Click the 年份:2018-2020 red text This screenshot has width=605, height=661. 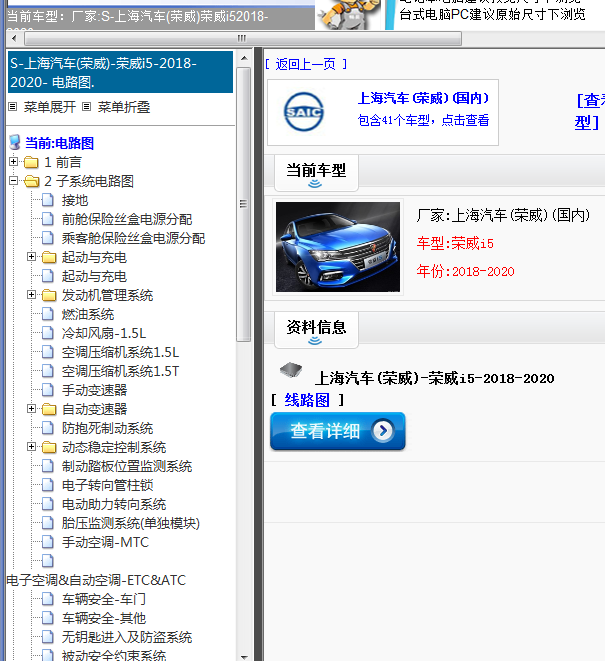pos(465,271)
